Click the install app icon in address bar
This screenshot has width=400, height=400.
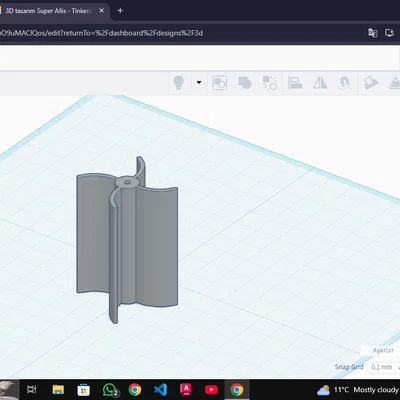tap(389, 33)
